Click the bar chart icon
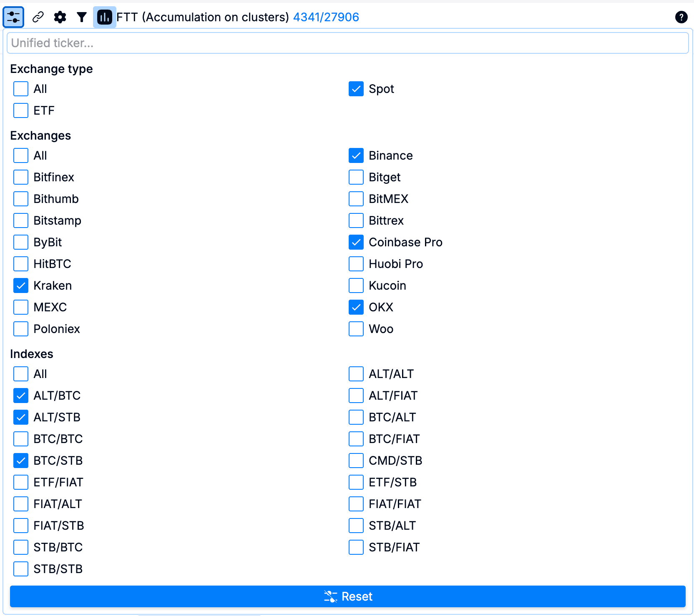 (x=104, y=17)
